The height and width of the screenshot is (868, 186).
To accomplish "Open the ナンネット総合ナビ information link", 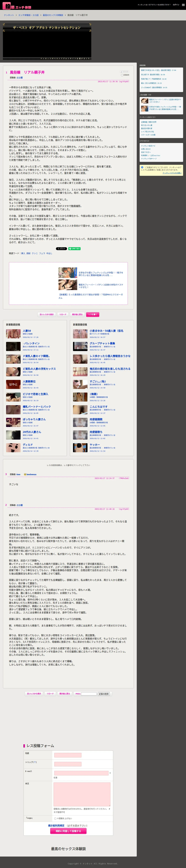I will (148, 146).
